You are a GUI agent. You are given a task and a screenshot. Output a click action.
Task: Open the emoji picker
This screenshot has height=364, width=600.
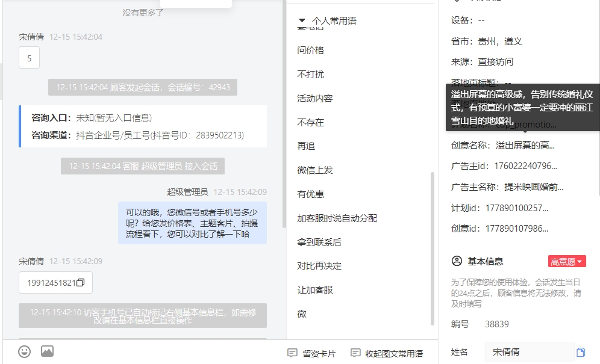[25, 351]
